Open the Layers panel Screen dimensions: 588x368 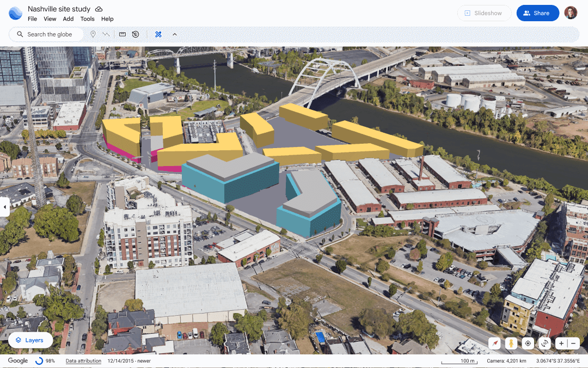pos(30,340)
